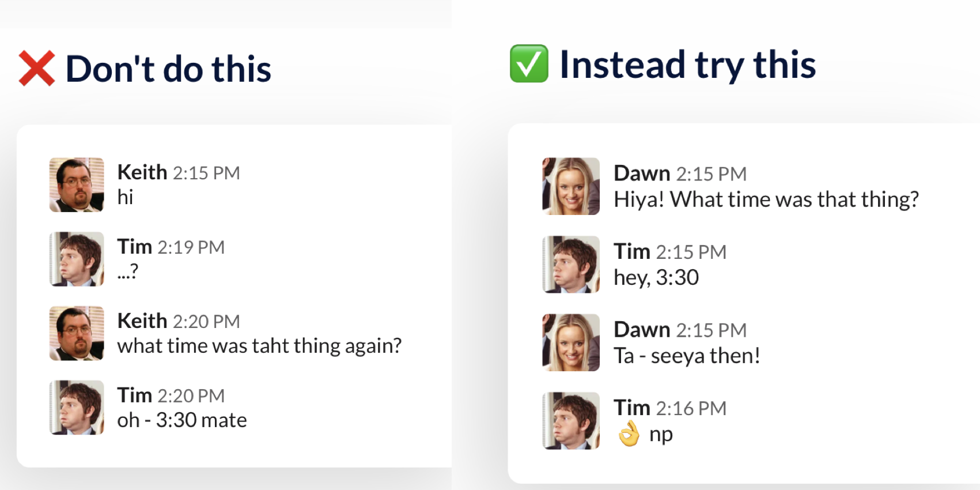Click the 2:16 PM timestamp next to Tim
This screenshot has width=980, height=490.
(x=691, y=408)
